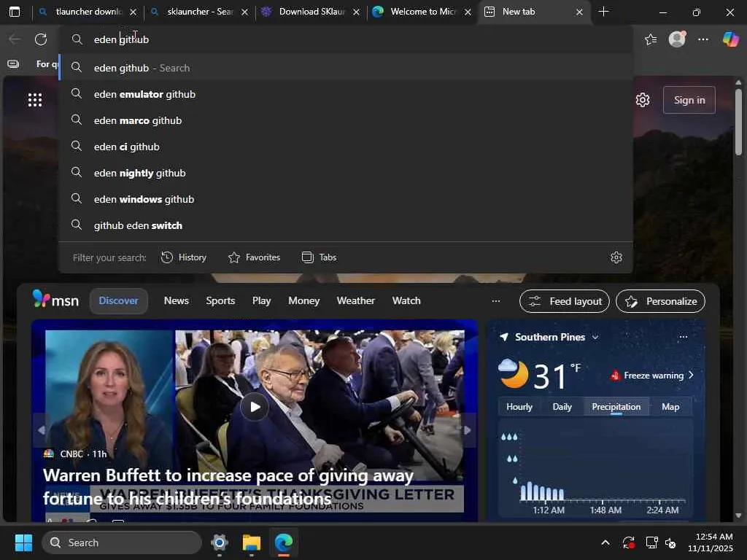This screenshot has height=560, width=747.
Task: Filter search by Tabs
Action: click(320, 257)
